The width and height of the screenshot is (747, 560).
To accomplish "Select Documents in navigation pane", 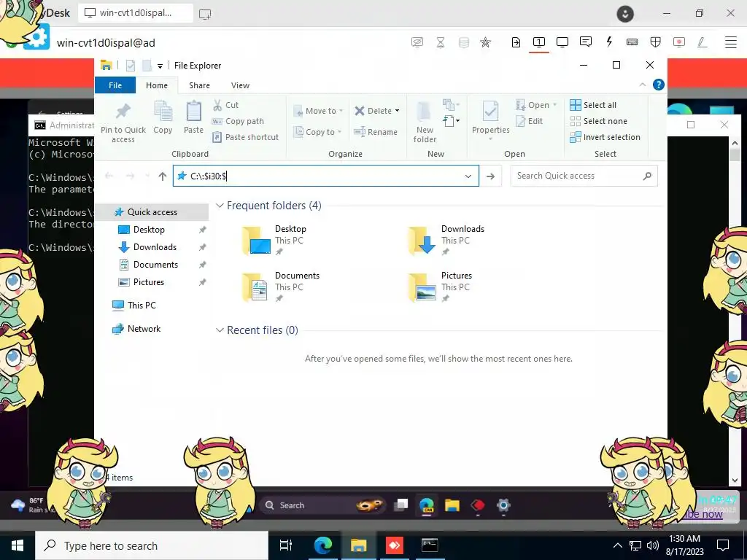I will point(155,264).
